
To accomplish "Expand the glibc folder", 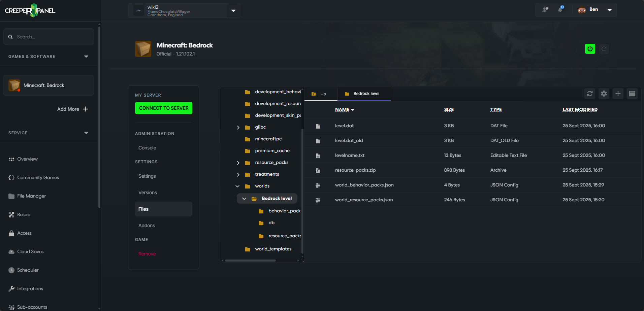I will point(238,127).
